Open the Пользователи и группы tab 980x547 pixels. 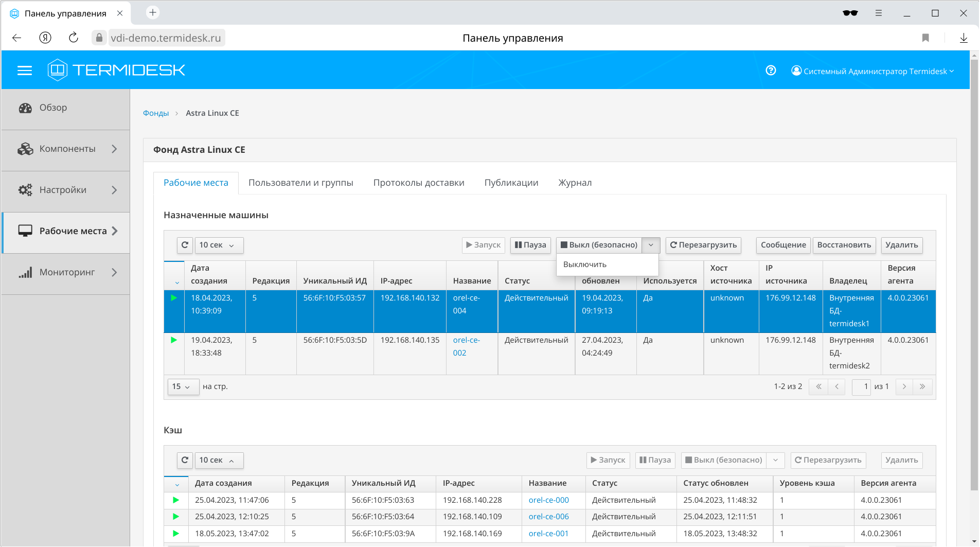(x=301, y=182)
